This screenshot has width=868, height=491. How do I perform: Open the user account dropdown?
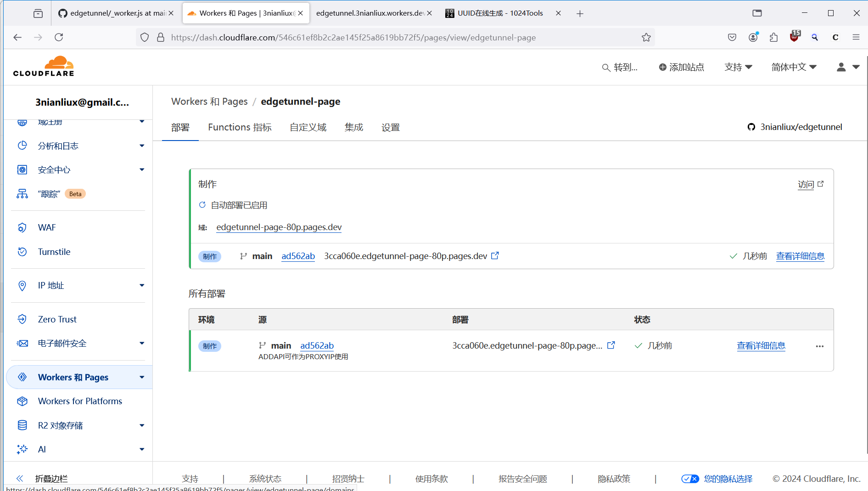(x=848, y=67)
